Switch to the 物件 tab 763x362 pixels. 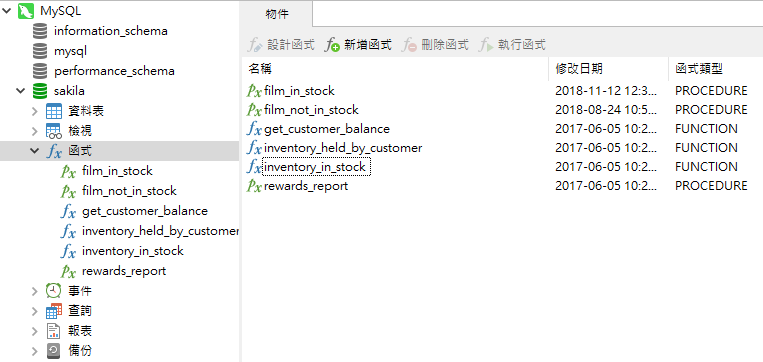click(277, 14)
